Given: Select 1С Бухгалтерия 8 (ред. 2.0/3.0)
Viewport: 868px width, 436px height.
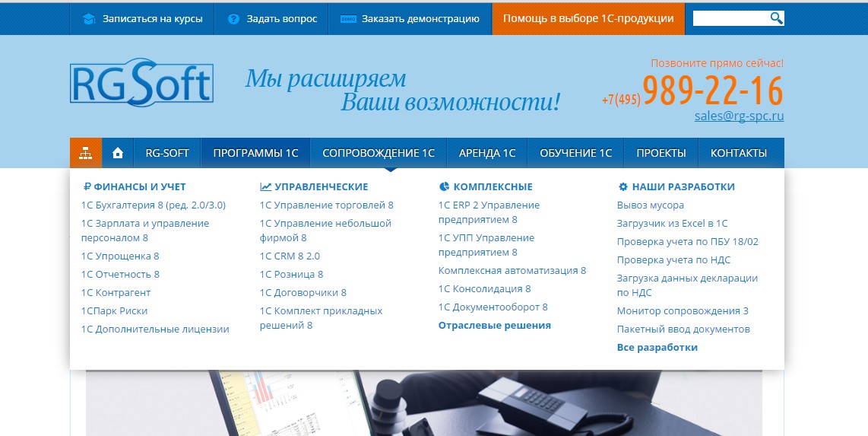Looking at the screenshot, I should click(x=154, y=205).
